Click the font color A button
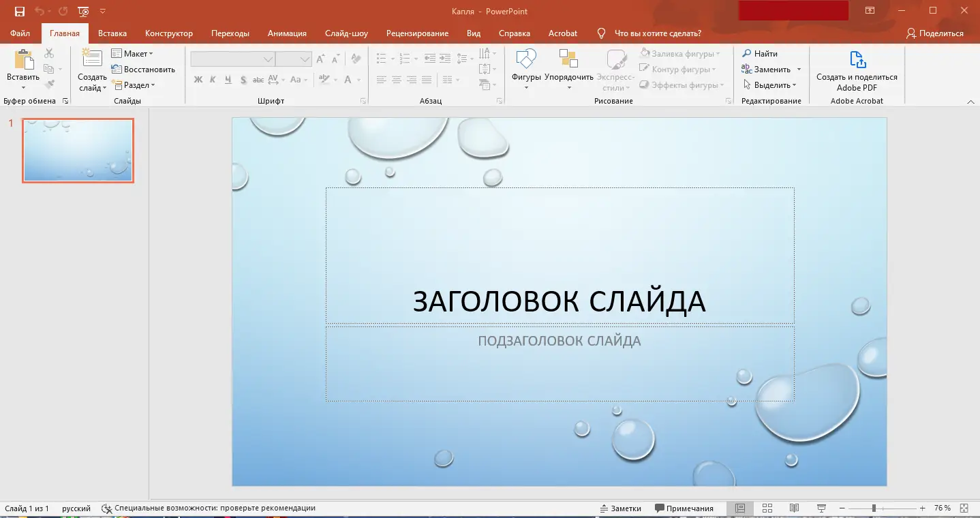Viewport: 980px width, 518px height. pos(348,80)
